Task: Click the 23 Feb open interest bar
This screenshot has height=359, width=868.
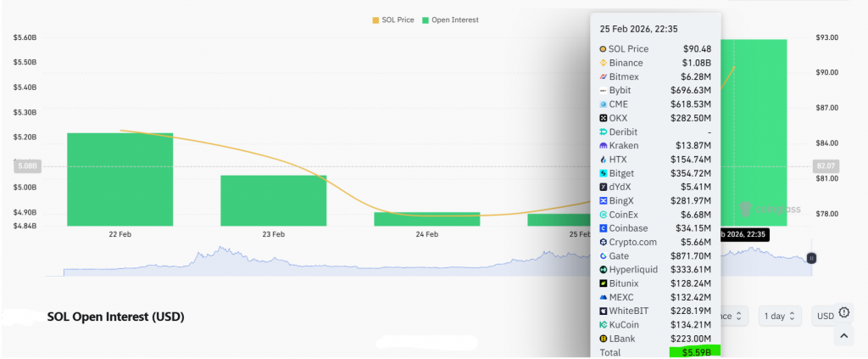Action: coord(273,200)
